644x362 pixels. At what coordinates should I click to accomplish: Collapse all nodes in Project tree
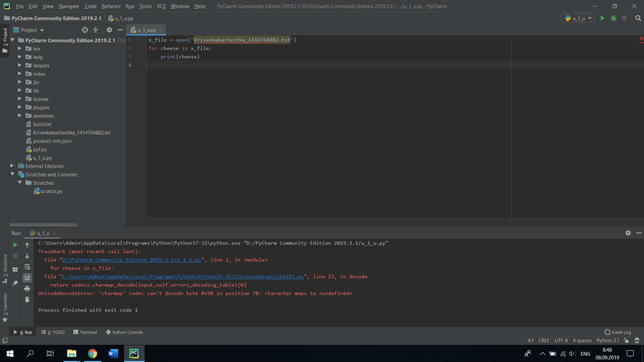tap(94, 30)
